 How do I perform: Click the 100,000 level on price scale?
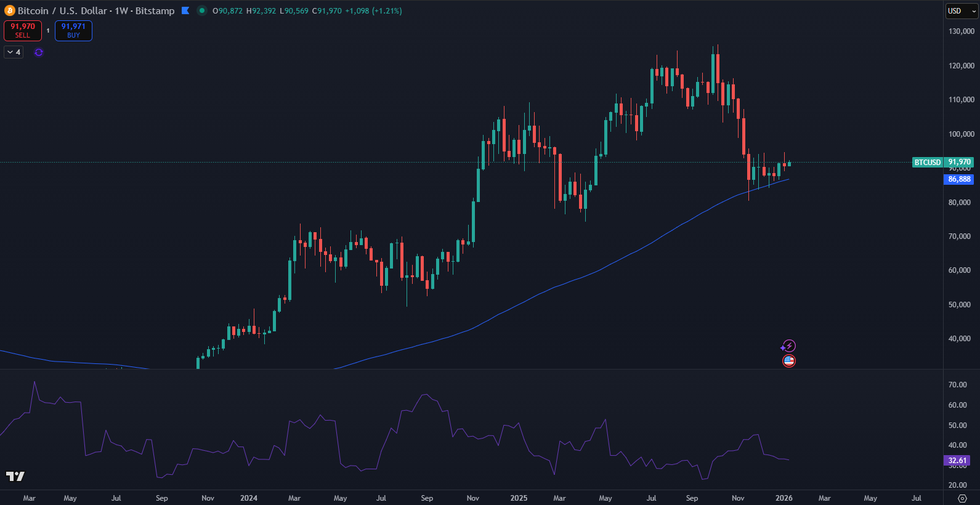tap(961, 134)
